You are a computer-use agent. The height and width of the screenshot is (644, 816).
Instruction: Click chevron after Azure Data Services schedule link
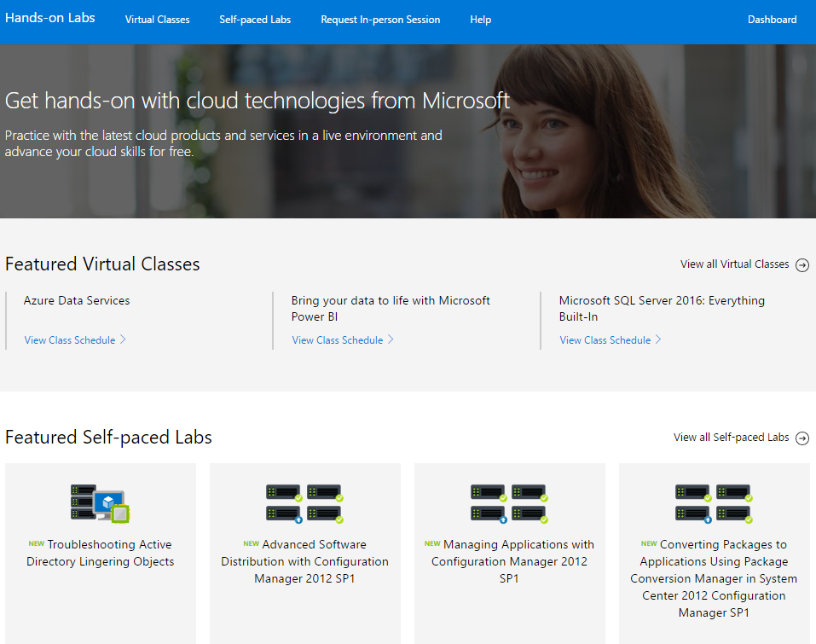pos(124,339)
